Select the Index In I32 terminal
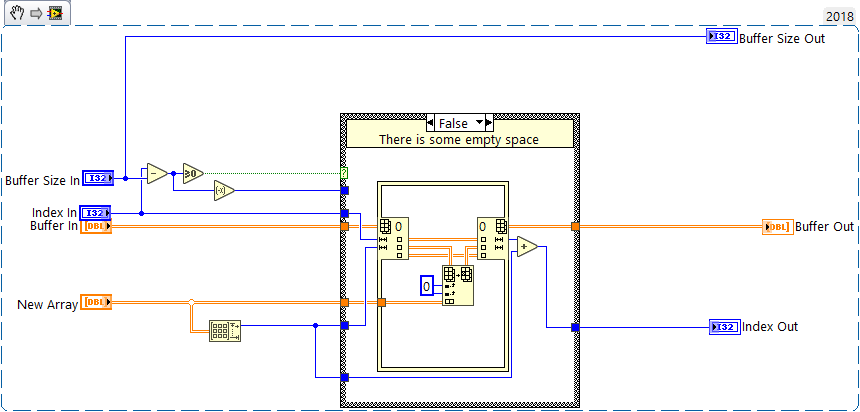This screenshot has width=860, height=412. coord(95,213)
